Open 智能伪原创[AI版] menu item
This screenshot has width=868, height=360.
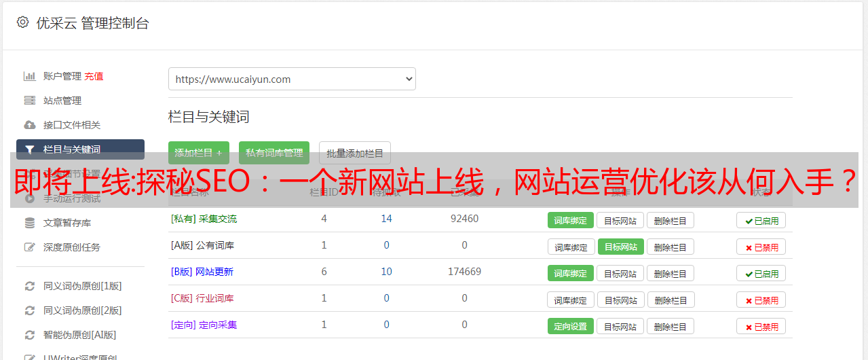tap(80, 335)
